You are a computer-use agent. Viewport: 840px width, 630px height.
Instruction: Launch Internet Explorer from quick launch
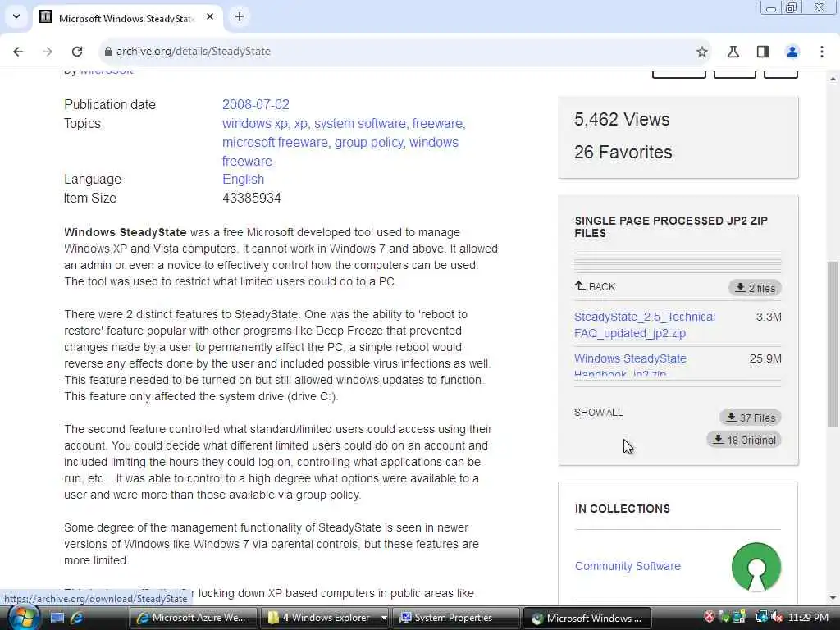[76, 618]
